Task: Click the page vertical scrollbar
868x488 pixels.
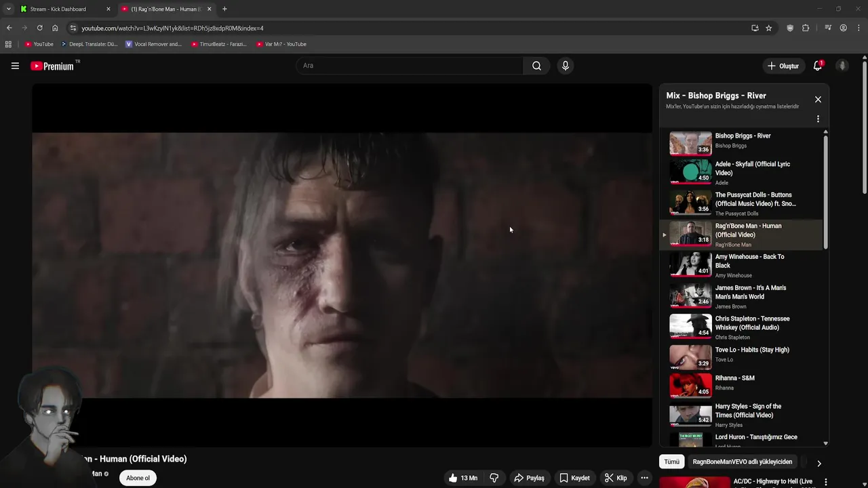Action: tap(865, 127)
